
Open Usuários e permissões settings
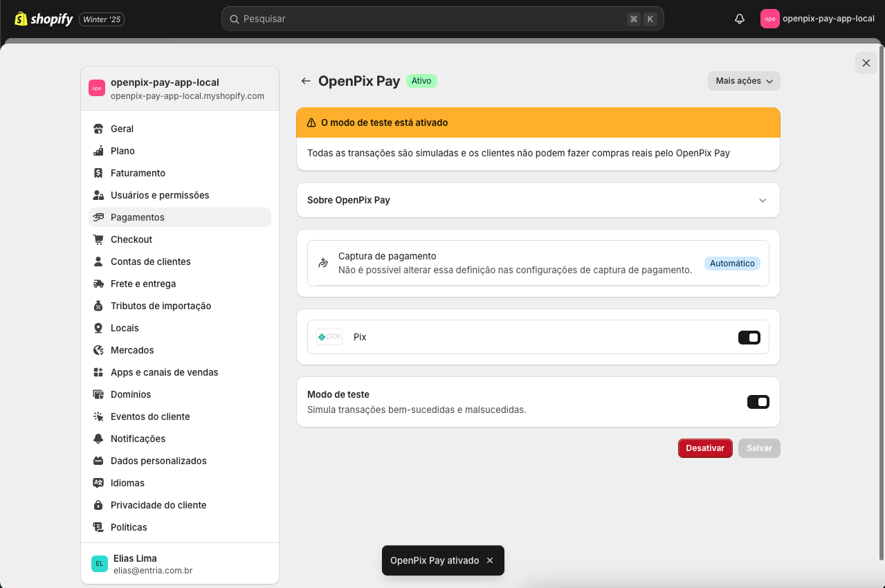pyautogui.click(x=160, y=195)
